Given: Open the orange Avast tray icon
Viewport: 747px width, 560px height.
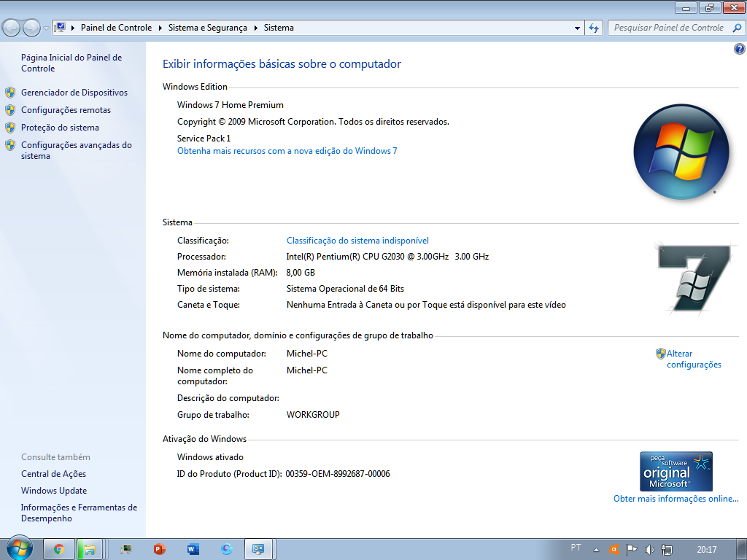Looking at the screenshot, I should point(614,550).
